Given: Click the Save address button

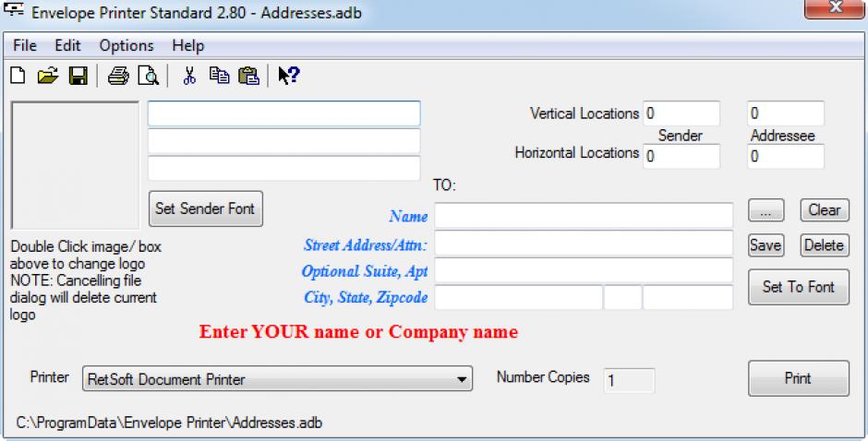Looking at the screenshot, I should tap(766, 245).
